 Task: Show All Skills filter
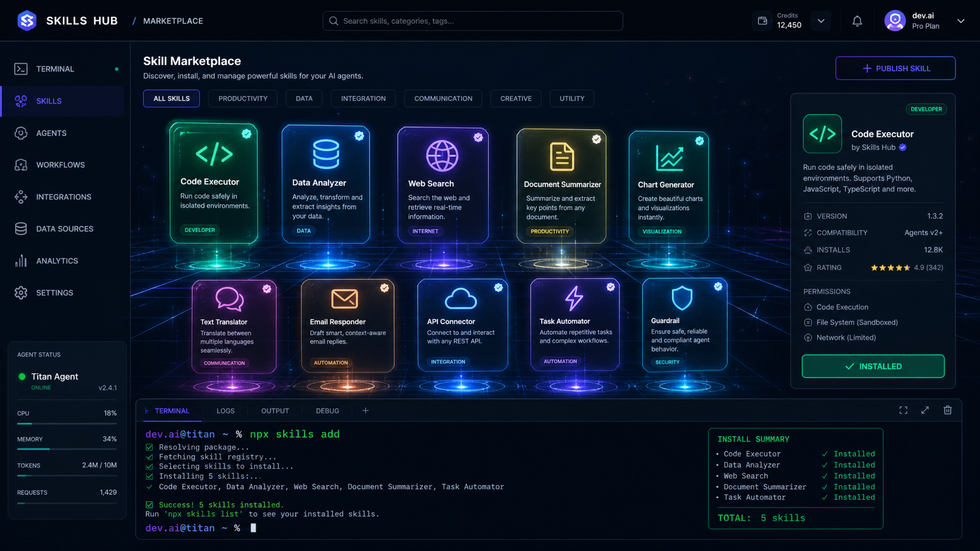click(x=171, y=99)
